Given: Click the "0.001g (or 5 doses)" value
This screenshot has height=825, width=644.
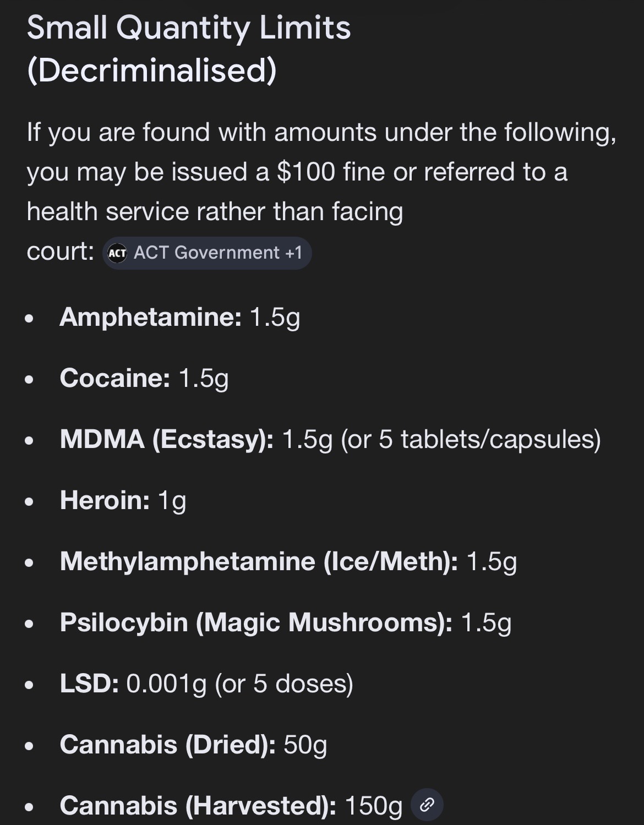Looking at the screenshot, I should click(x=239, y=684).
